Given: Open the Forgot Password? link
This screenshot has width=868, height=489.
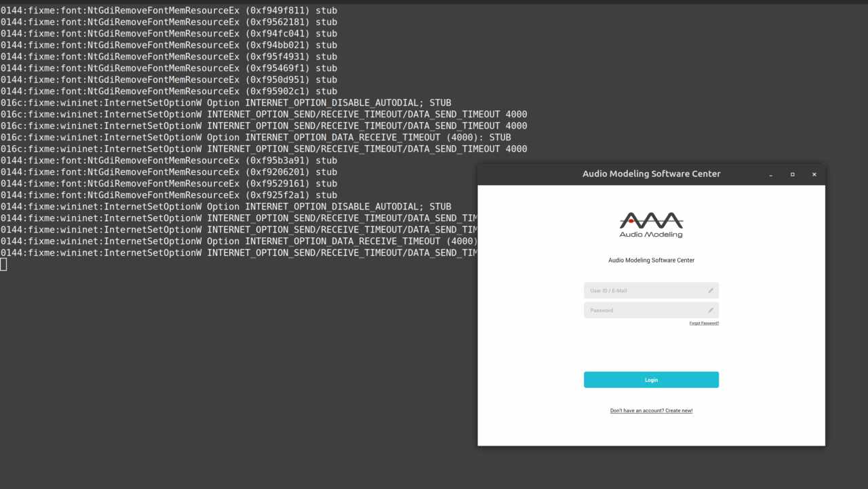Looking at the screenshot, I should pos(704,324).
